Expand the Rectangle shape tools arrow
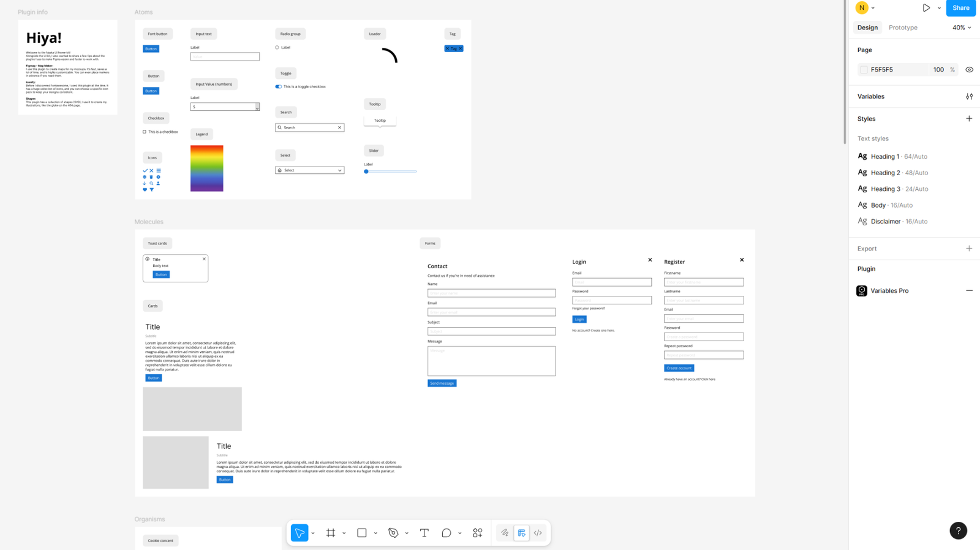 pos(375,533)
